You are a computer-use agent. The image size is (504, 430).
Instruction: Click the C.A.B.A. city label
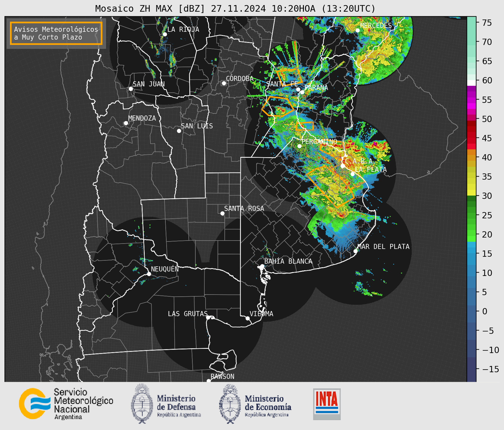[x=359, y=161]
